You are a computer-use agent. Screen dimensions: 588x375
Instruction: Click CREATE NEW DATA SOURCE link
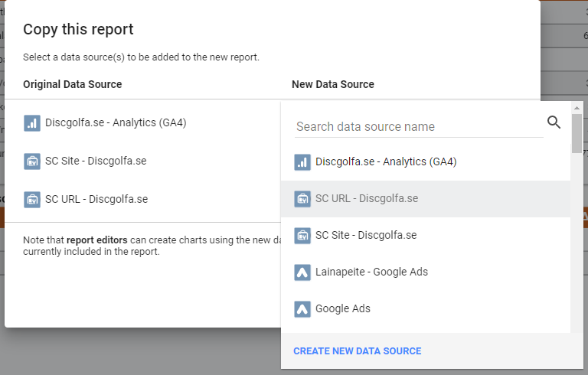(358, 351)
